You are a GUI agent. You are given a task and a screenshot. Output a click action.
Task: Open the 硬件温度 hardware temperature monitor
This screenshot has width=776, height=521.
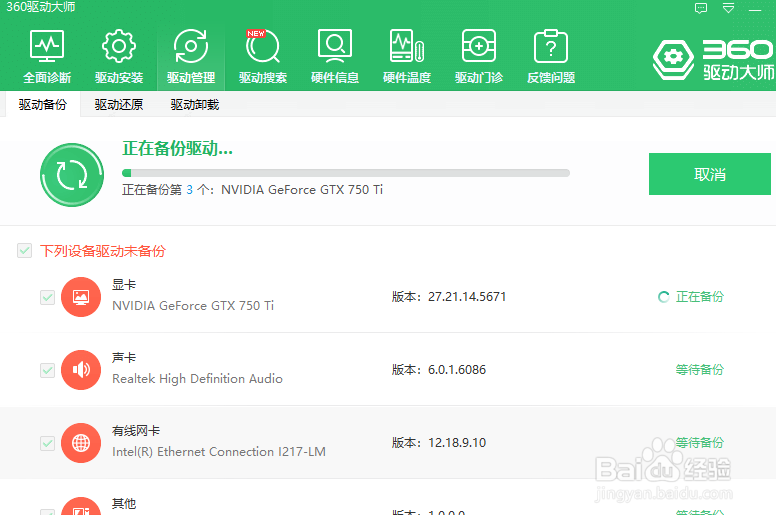(407, 57)
